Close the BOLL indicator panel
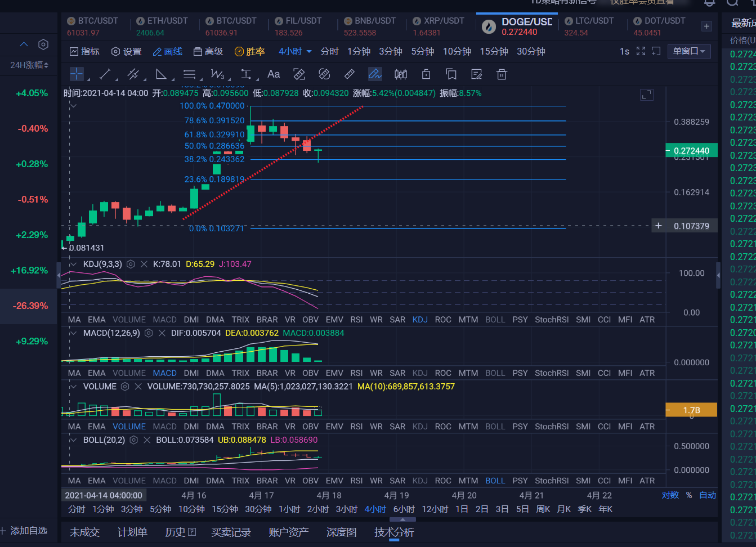Viewport: 756px width, 547px height. (x=147, y=440)
